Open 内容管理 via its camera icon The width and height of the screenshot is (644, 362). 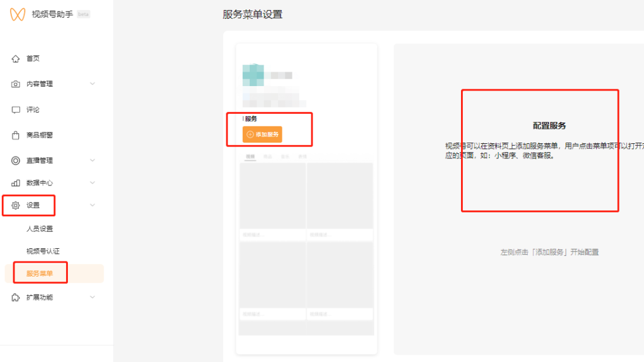15,84
